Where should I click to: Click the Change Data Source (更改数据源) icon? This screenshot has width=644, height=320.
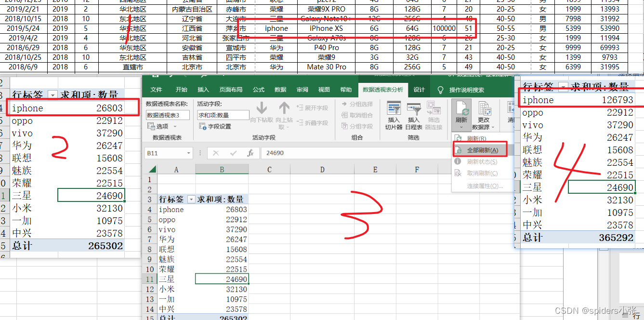(484, 108)
